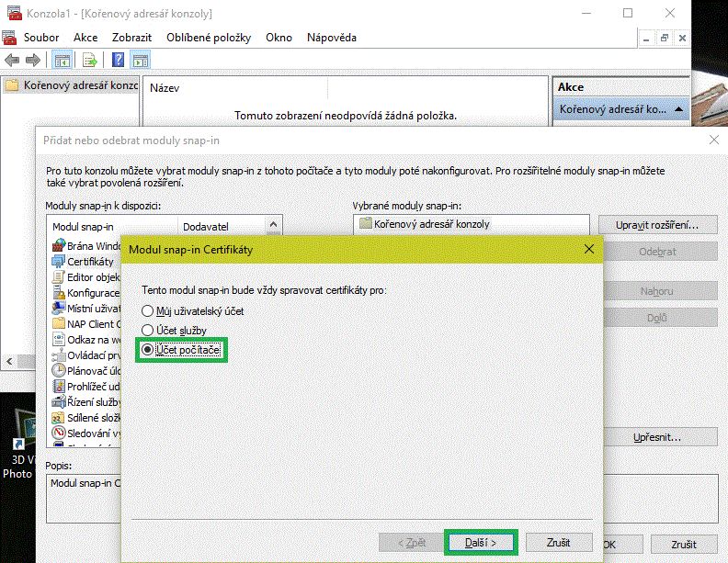Toggle the Action pane toolbar icon
728x563 pixels.
(x=141, y=61)
